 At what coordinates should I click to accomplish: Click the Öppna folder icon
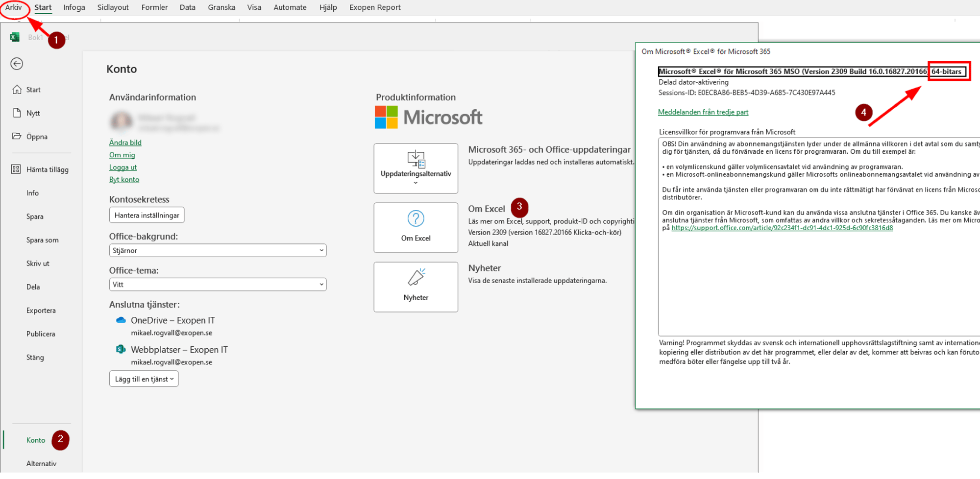17,136
